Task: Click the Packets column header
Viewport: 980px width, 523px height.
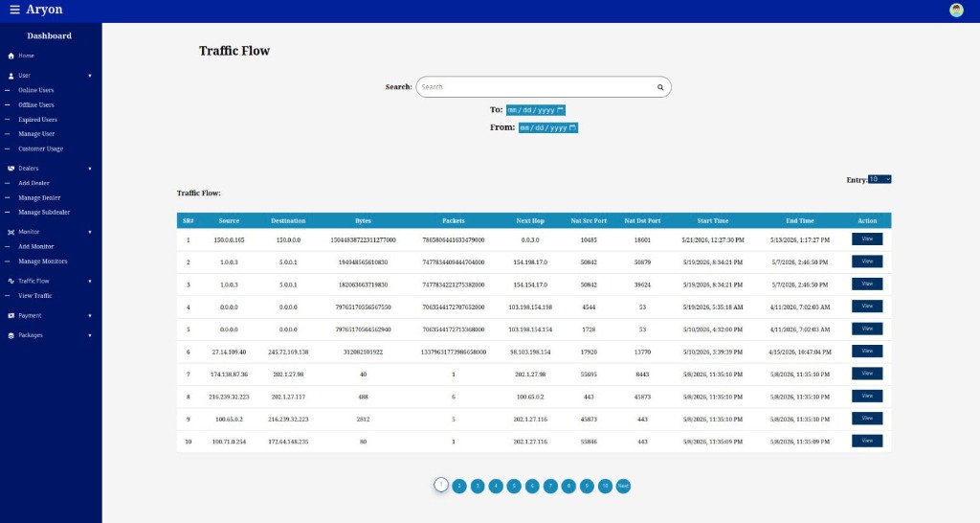Action: [x=453, y=221]
